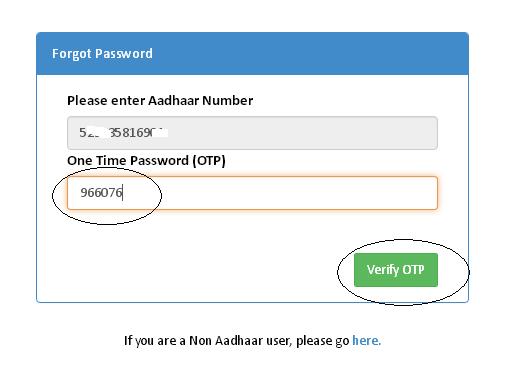The height and width of the screenshot is (387, 526).
Task: Click the partially masked Aadhaar digits 358169
Action: pos(132,133)
